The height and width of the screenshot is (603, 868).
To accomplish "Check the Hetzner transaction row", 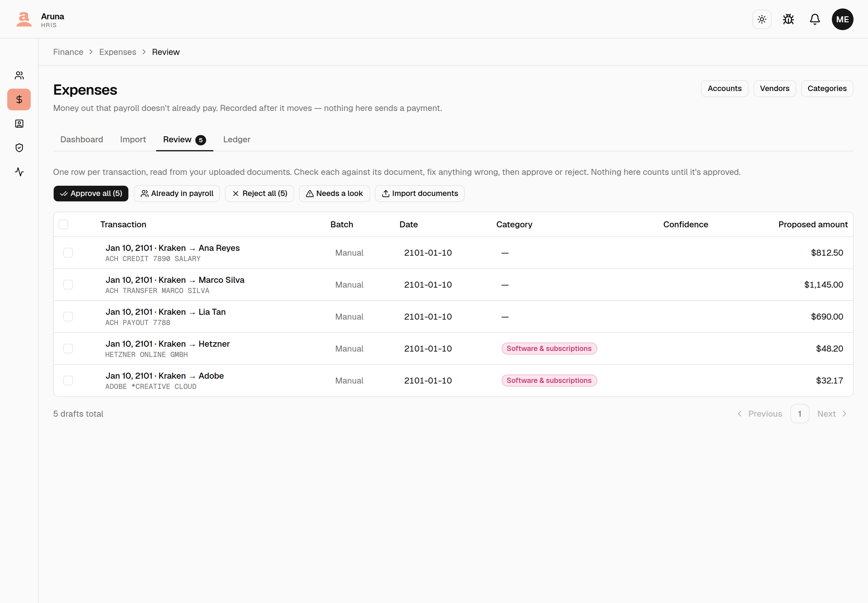I will pos(68,349).
